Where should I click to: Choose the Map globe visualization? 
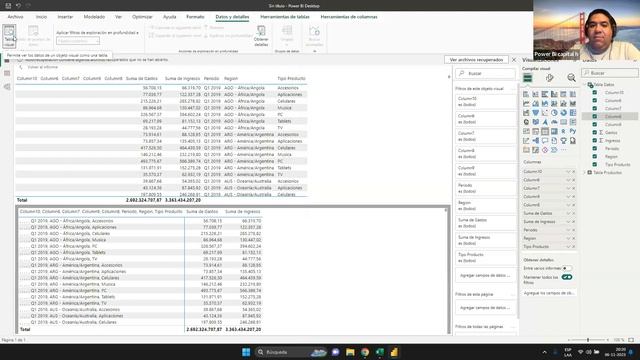[x=526, y=122]
